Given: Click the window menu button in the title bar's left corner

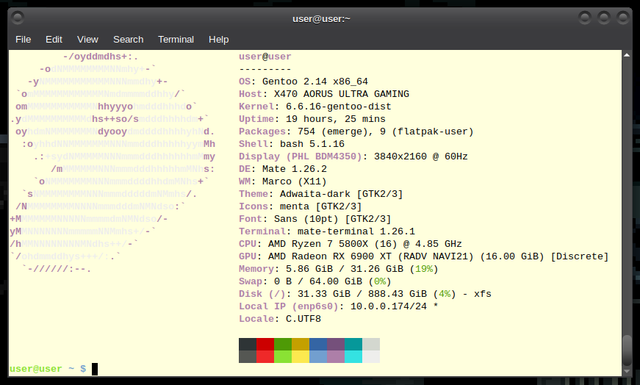Looking at the screenshot, I should pyautogui.click(x=18, y=18).
